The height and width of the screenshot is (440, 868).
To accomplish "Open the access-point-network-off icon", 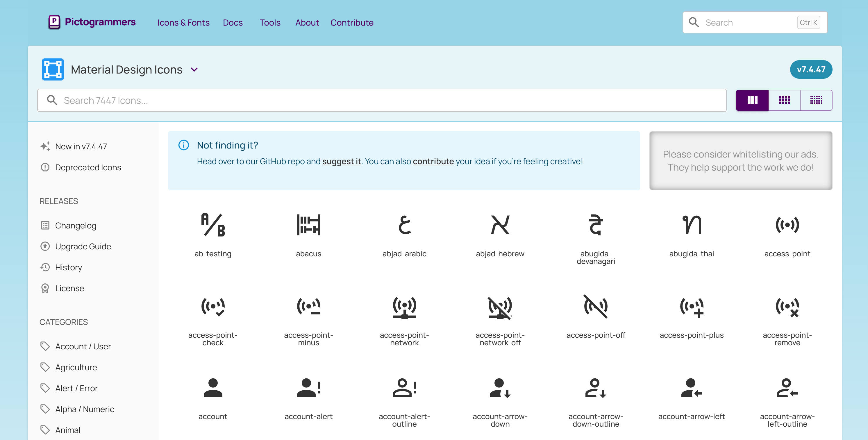I will click(x=500, y=307).
